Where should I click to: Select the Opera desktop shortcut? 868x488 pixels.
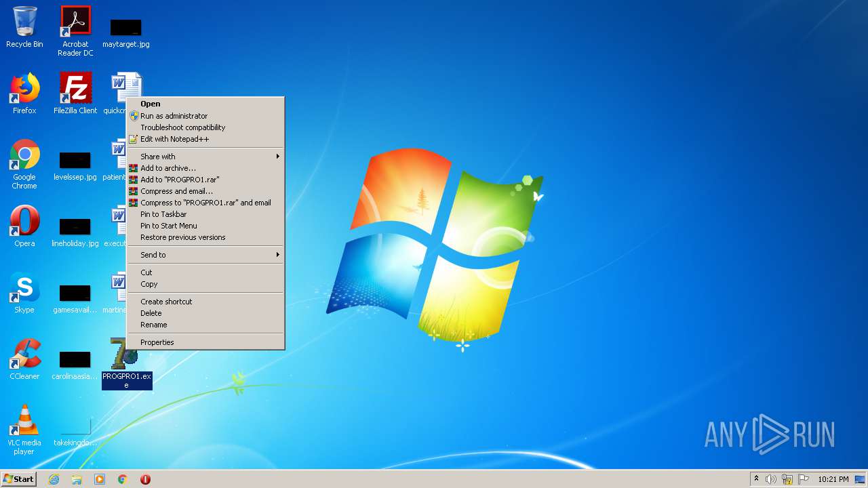click(x=24, y=226)
